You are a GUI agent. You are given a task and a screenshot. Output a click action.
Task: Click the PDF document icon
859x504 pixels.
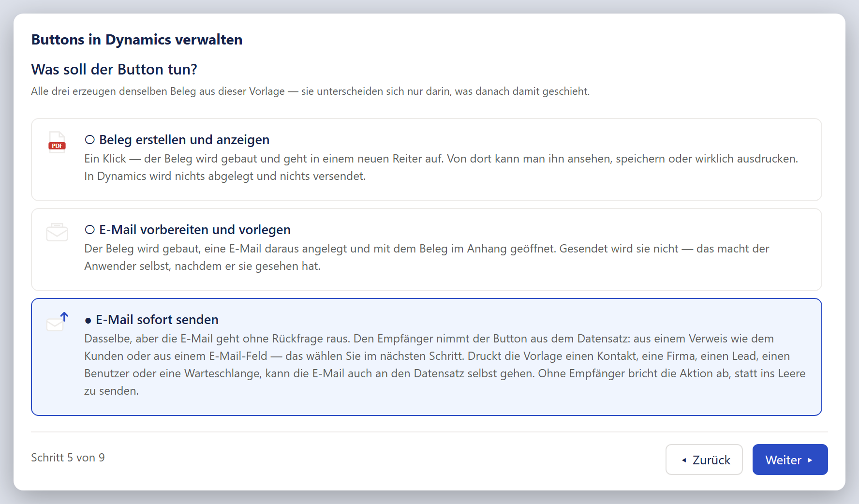57,142
